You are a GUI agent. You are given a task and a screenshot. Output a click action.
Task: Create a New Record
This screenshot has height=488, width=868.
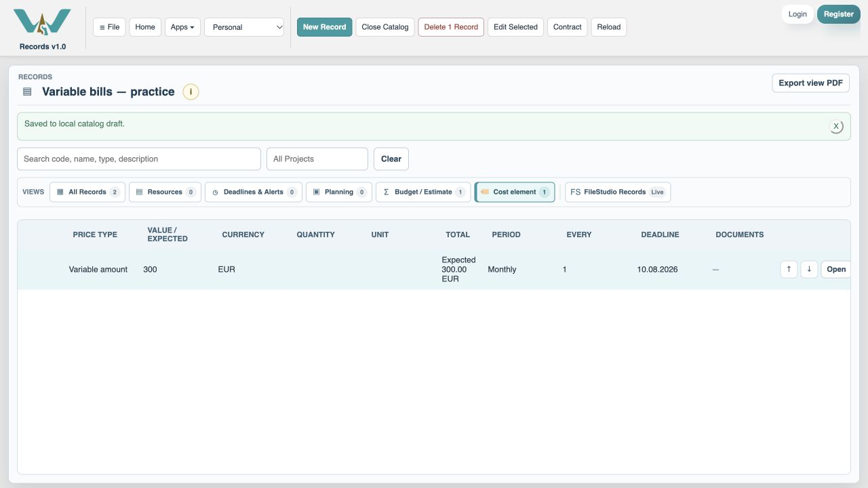[x=325, y=27]
